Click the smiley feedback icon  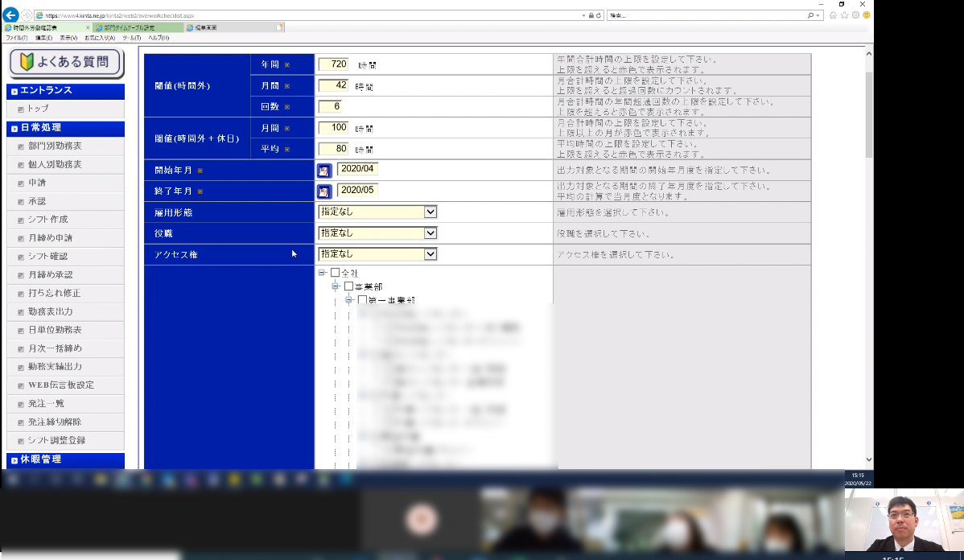(x=867, y=14)
